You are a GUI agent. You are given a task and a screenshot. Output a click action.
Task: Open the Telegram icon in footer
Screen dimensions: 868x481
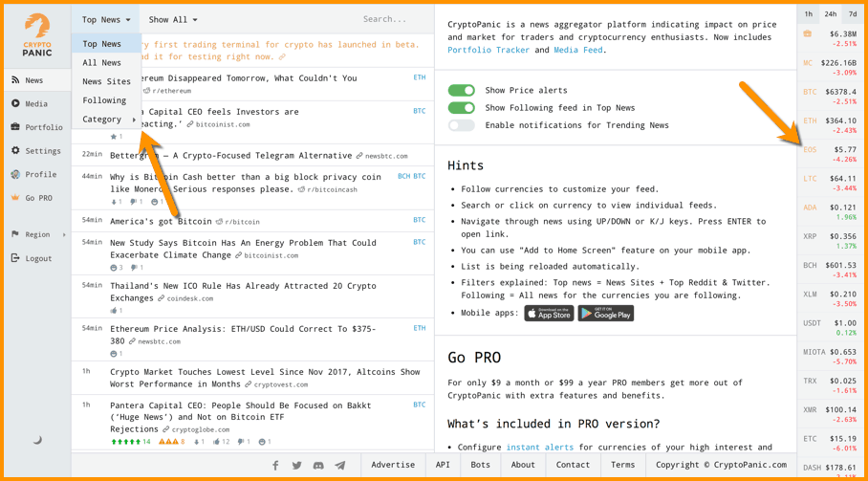tap(340, 466)
